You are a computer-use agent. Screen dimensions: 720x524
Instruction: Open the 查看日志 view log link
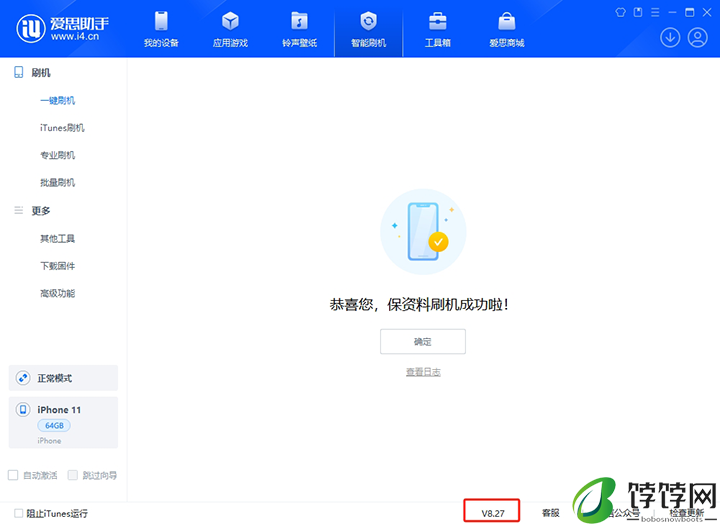tap(423, 372)
